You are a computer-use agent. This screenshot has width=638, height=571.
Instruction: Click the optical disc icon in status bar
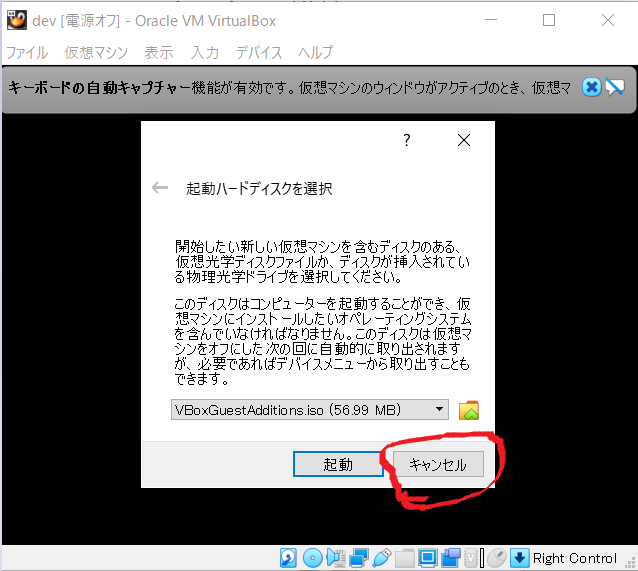[x=312, y=558]
